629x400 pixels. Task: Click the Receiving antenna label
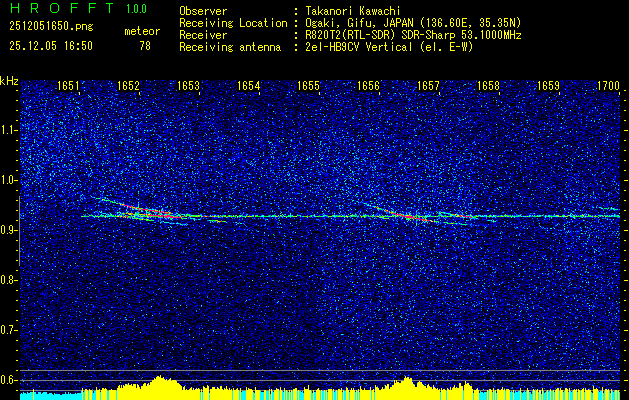coord(230,47)
